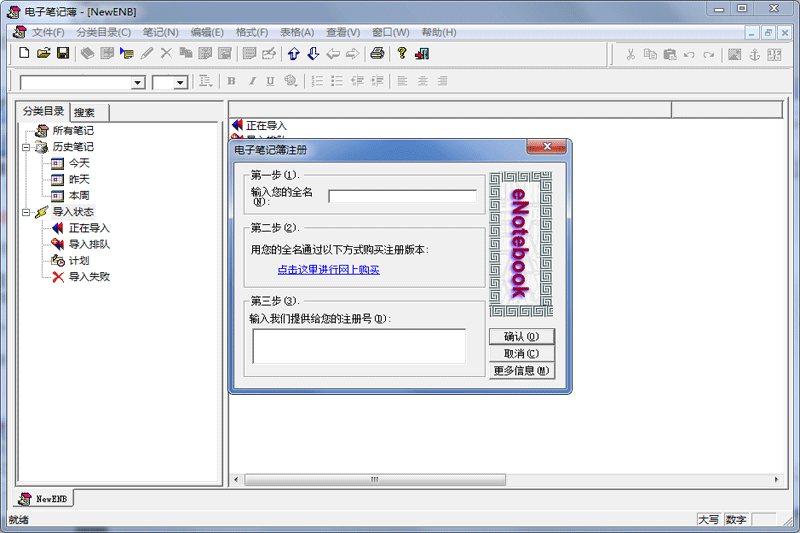Screen dimensions: 800x533
Task: Open the 点击这里进行网上购买 link
Action: point(329,270)
